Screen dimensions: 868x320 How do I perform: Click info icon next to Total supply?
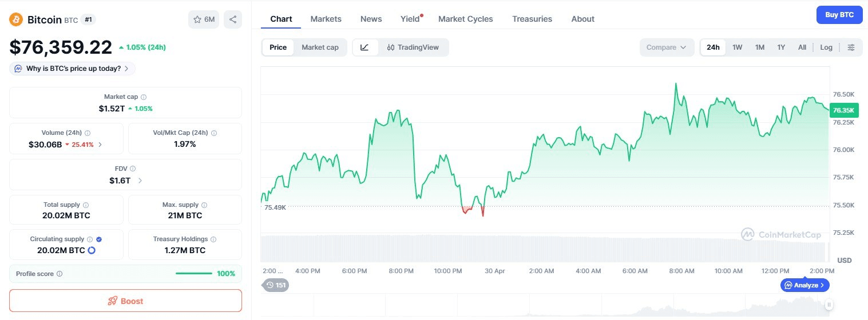pos(86,205)
